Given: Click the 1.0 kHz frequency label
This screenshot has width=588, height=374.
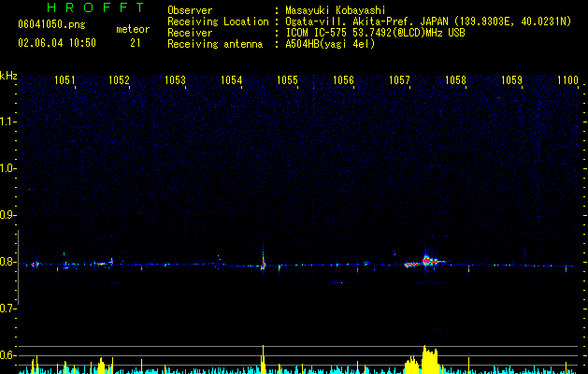Looking at the screenshot, I should click(x=7, y=168).
